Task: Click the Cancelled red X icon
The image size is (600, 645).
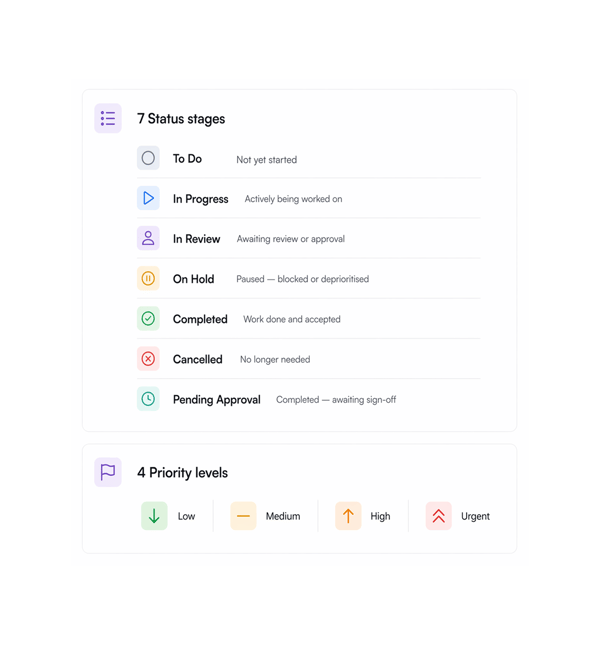Action: [x=148, y=359]
